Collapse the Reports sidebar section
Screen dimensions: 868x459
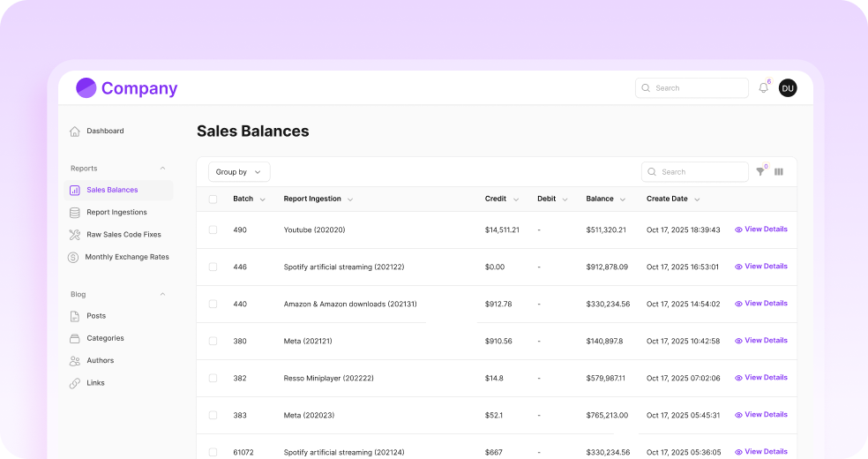(x=162, y=169)
